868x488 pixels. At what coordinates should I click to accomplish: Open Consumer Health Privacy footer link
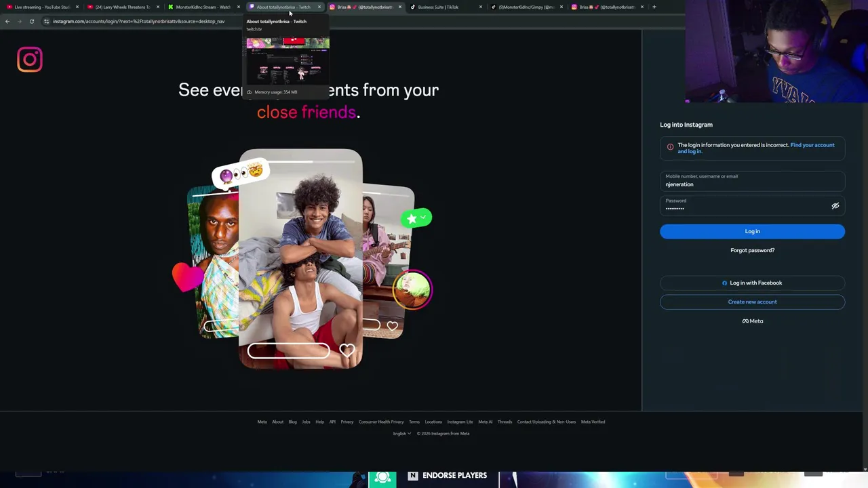click(x=381, y=422)
